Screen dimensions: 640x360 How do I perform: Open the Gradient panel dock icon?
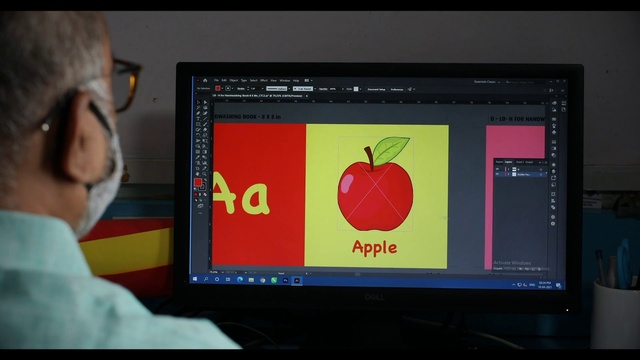[x=553, y=148]
